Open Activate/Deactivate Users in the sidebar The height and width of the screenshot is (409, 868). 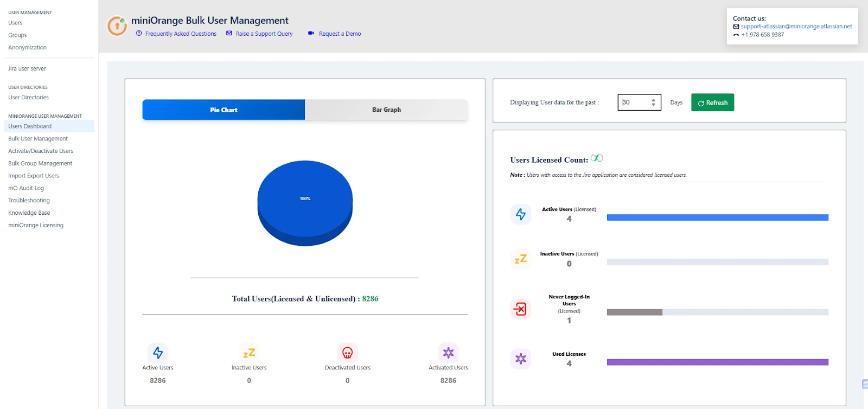click(41, 151)
